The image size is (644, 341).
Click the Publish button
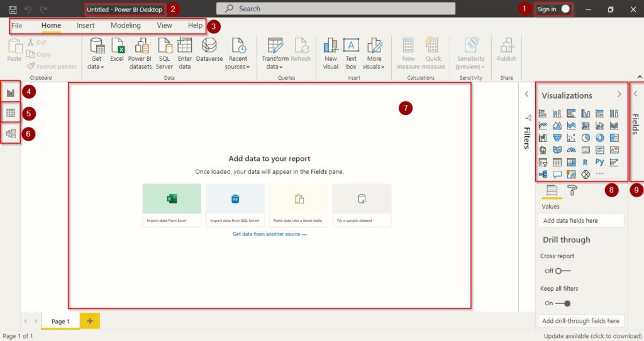pos(507,50)
